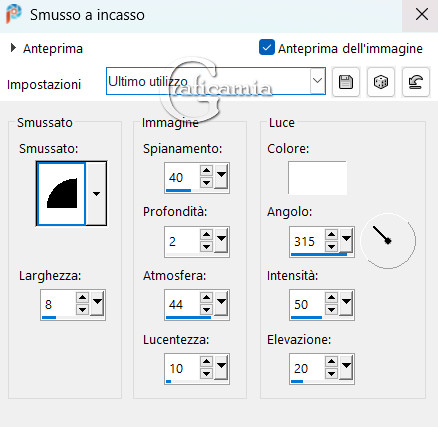Open the Impostazioni presets dropdown
438x427 pixels.
click(x=317, y=81)
